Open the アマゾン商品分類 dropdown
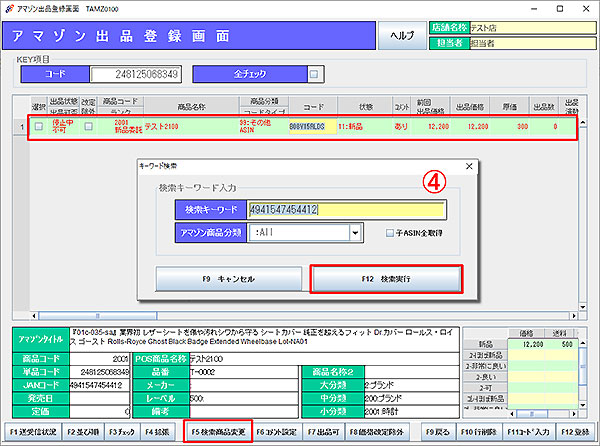Screen dimensions: 600x446 355,232
